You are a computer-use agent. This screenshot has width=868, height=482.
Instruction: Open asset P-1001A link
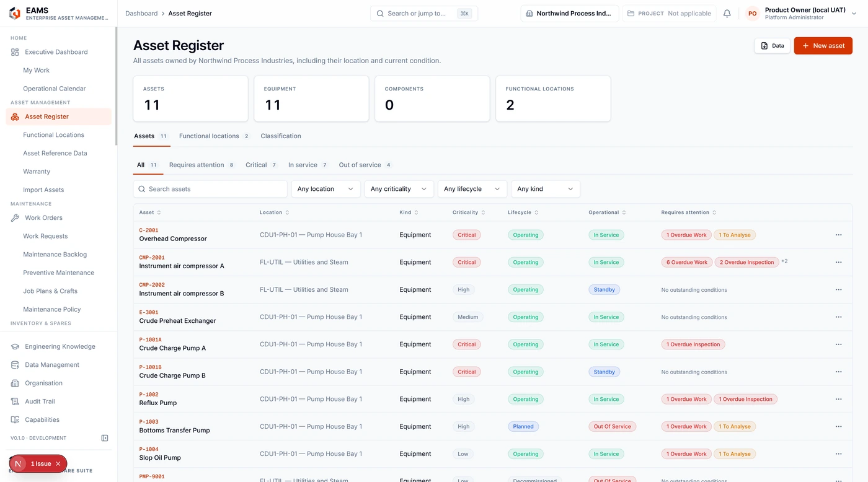point(150,340)
